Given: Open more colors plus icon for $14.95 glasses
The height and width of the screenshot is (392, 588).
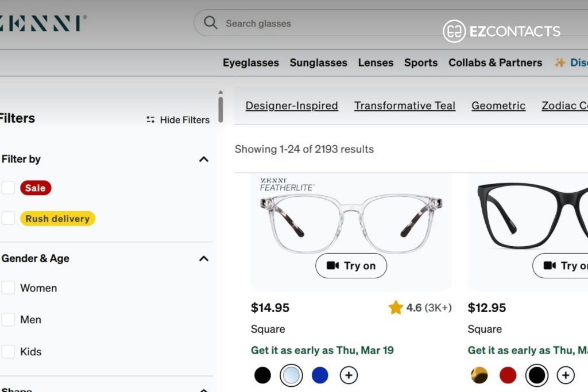Looking at the screenshot, I should click(x=349, y=375).
